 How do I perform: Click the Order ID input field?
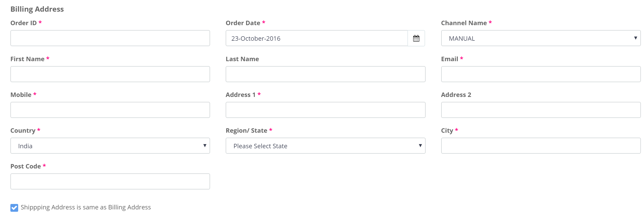click(x=110, y=38)
